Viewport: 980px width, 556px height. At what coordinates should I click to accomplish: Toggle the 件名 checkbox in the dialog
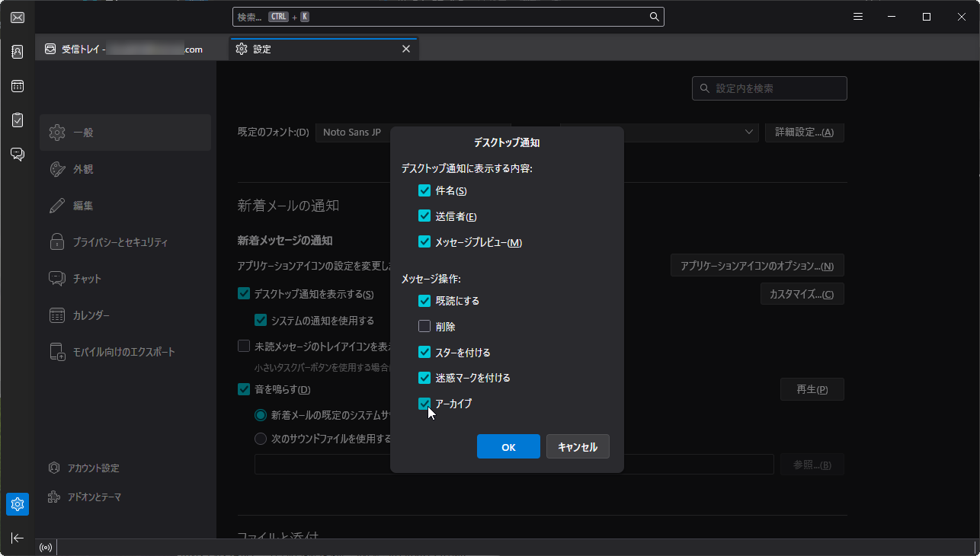coord(425,190)
